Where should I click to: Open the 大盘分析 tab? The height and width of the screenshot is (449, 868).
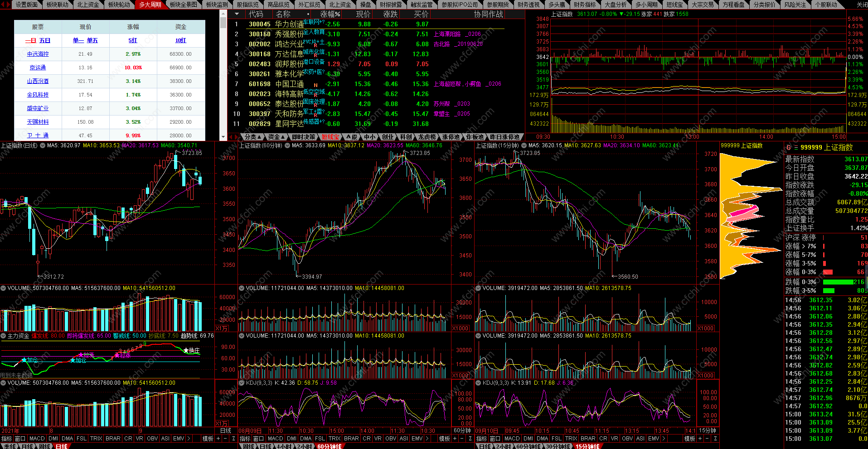tap(616, 5)
